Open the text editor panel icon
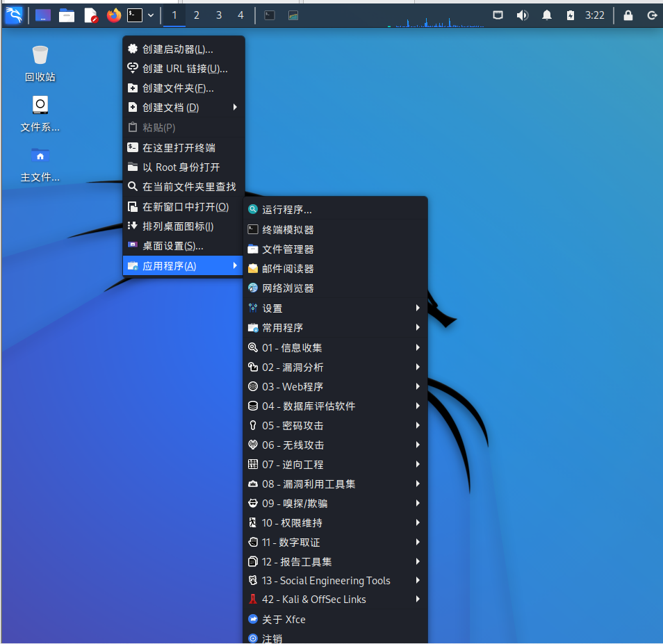 coord(90,16)
